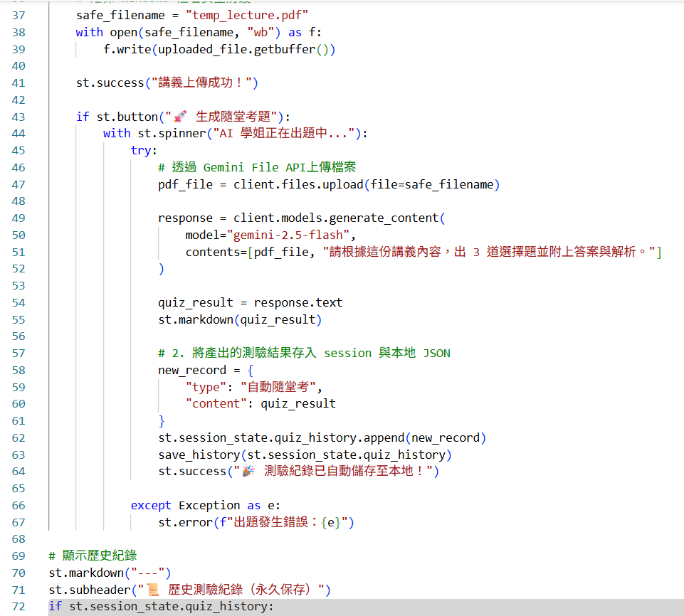Screen dimensions: 684x616
Task: Select the "gemini-2.5-flash" model string
Action: click(288, 235)
